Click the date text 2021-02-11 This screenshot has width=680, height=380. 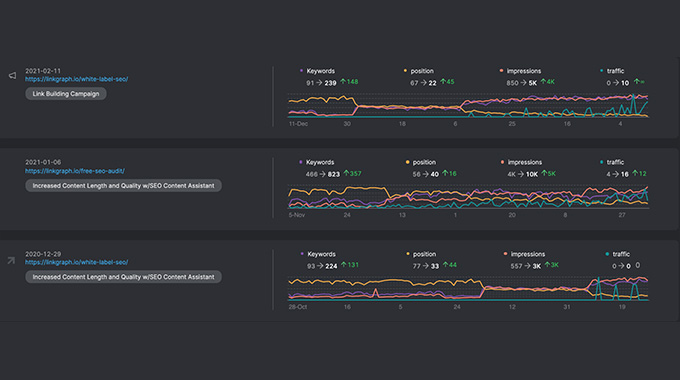[x=43, y=71]
